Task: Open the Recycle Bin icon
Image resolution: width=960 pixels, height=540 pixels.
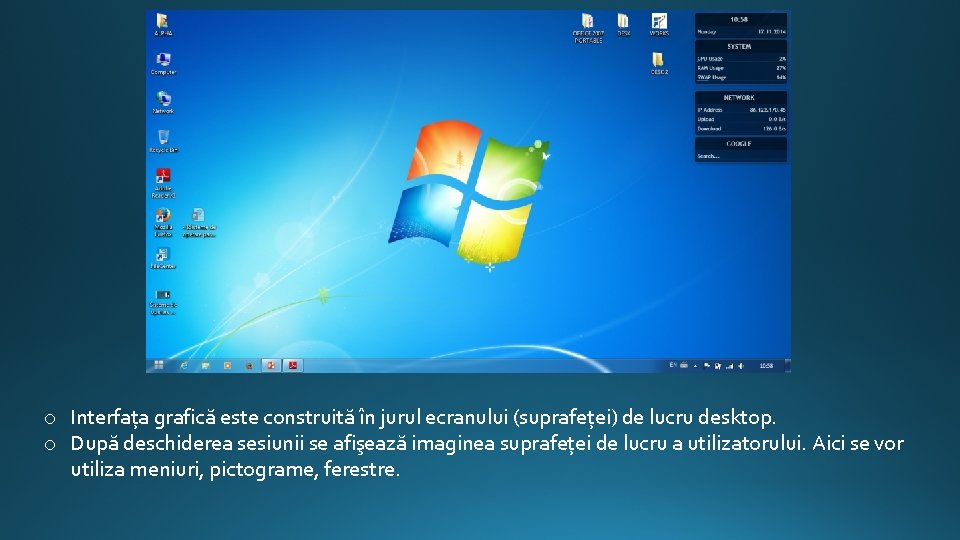Action: [163, 141]
